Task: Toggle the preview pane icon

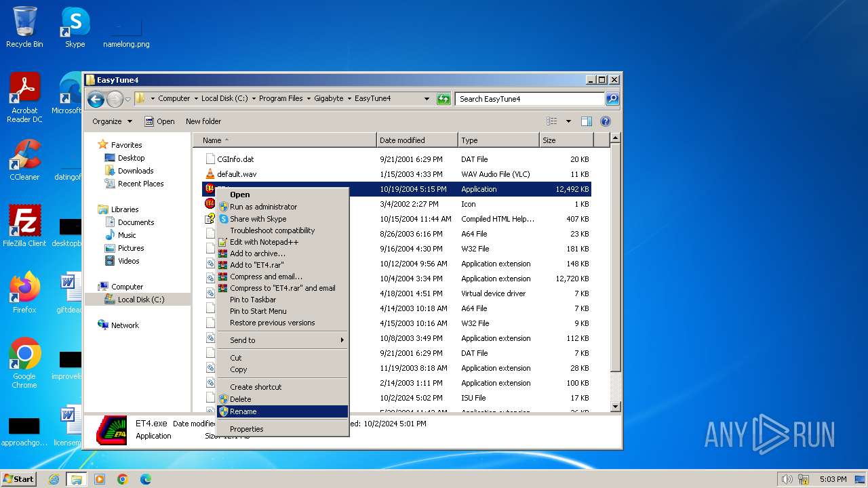Action: pyautogui.click(x=587, y=121)
